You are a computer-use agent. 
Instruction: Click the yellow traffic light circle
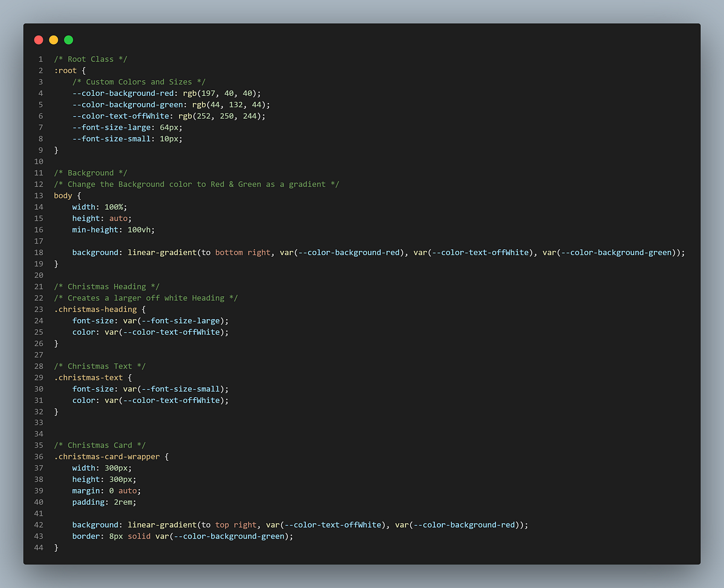click(53, 39)
